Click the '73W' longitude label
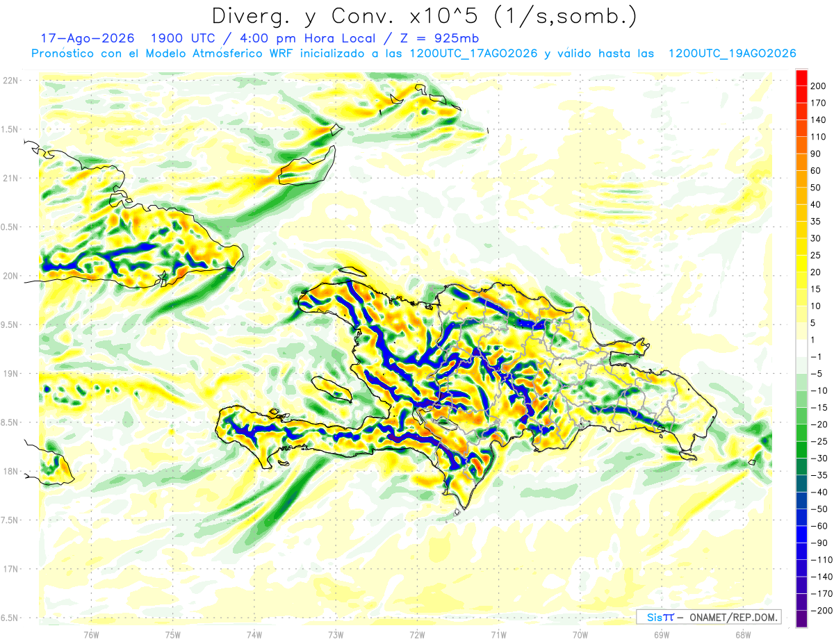This screenshot has height=644, width=834. (336, 635)
